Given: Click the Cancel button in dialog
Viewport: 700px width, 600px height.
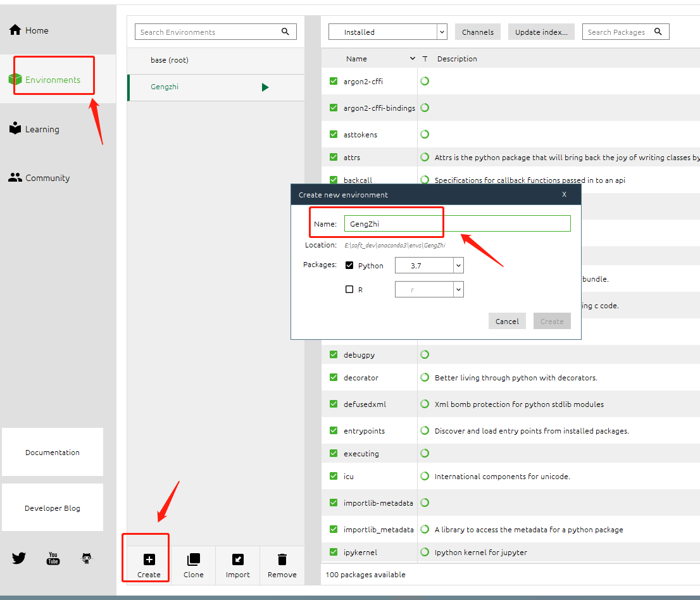Looking at the screenshot, I should (x=507, y=321).
